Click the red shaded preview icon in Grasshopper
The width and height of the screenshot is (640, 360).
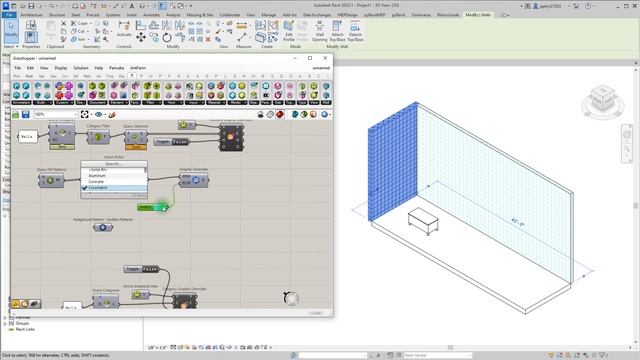(x=280, y=114)
